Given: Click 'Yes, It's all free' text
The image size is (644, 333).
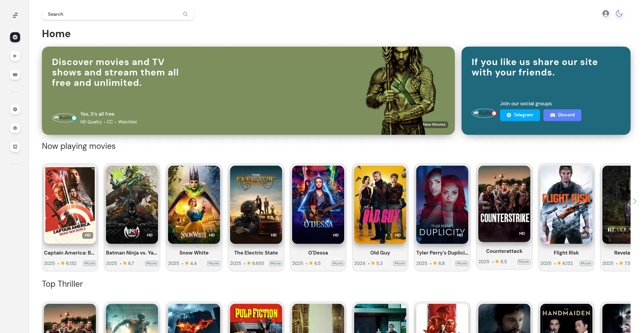Looking at the screenshot, I should click(x=97, y=114).
